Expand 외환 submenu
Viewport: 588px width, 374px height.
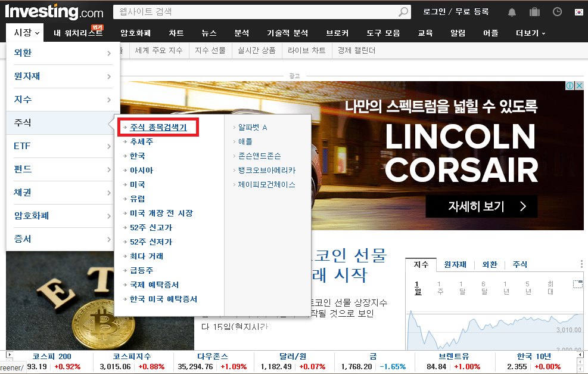[x=63, y=53]
